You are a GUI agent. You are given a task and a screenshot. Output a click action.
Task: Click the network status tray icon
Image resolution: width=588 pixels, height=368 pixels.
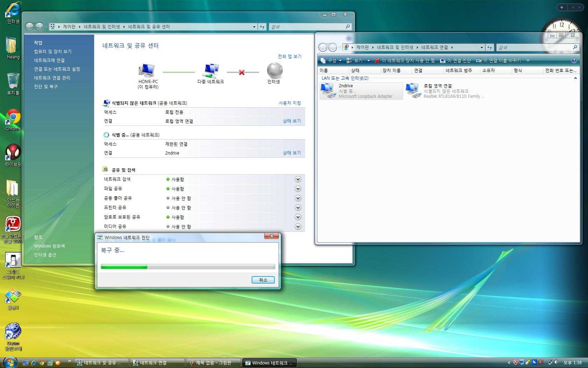[550, 362]
